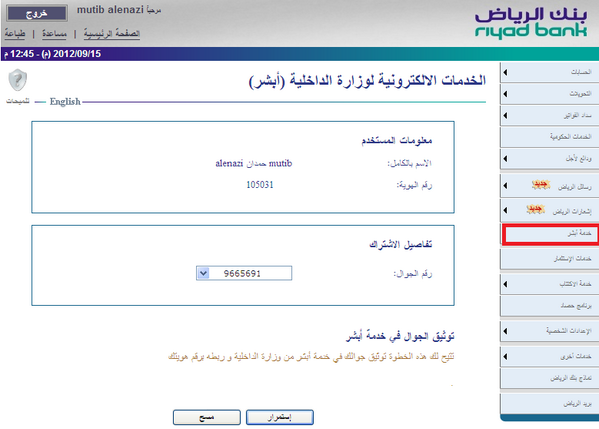Click the توثيق الجوال في خدمة أبشر heading

point(400,336)
